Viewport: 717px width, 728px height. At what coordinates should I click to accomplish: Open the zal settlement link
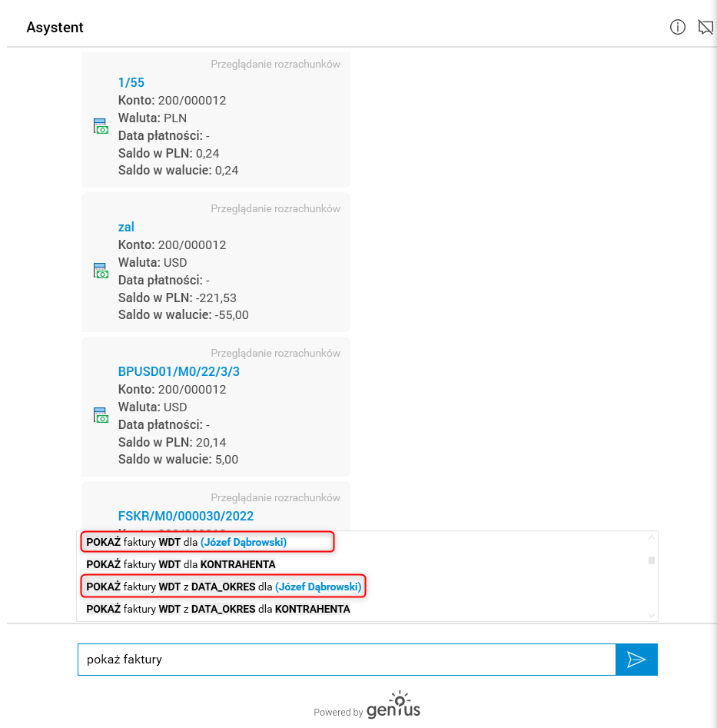126,227
